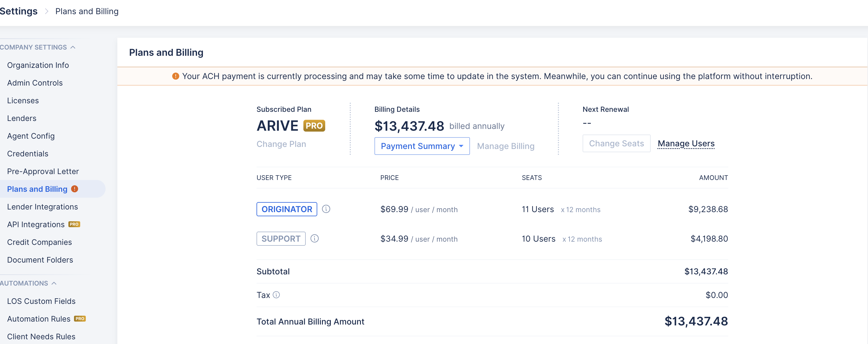
Task: Click alert icon beside Plans and Billing
Action: click(75, 189)
